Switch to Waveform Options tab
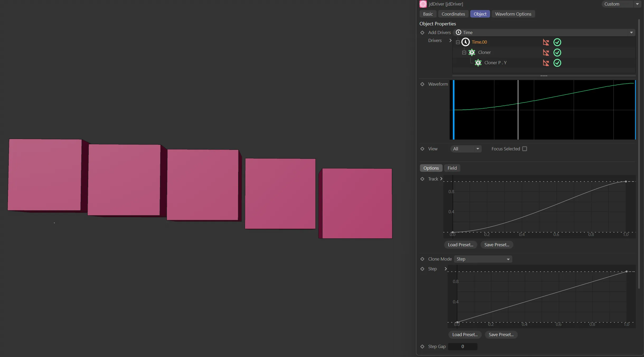 pos(513,14)
